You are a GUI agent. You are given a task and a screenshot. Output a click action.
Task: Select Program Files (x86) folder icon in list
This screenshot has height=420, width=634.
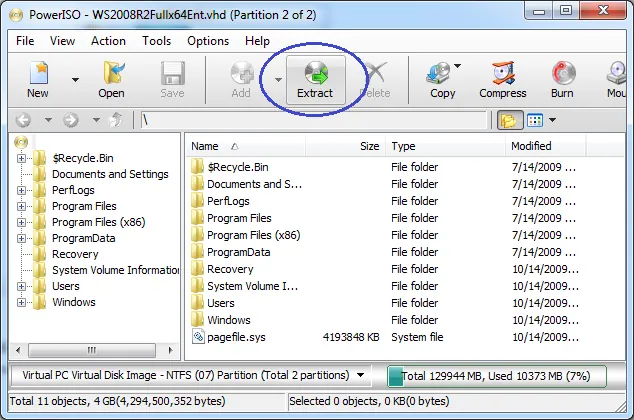(x=197, y=234)
